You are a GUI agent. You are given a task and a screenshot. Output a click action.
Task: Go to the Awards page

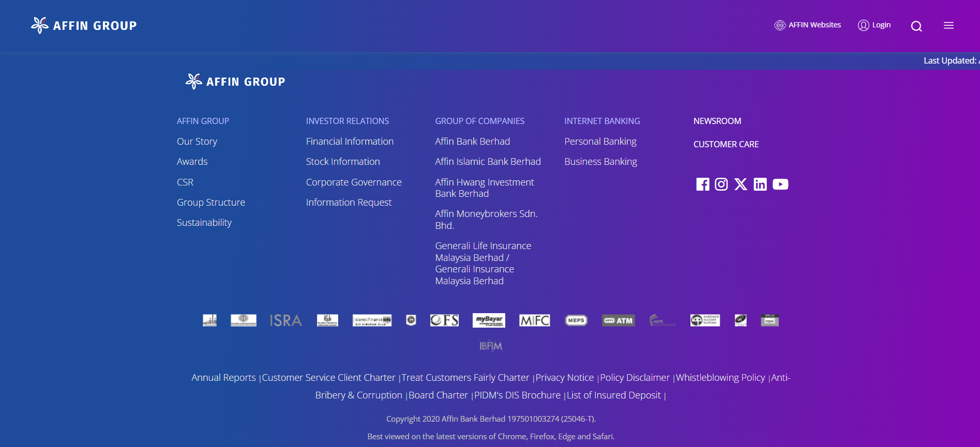click(192, 162)
